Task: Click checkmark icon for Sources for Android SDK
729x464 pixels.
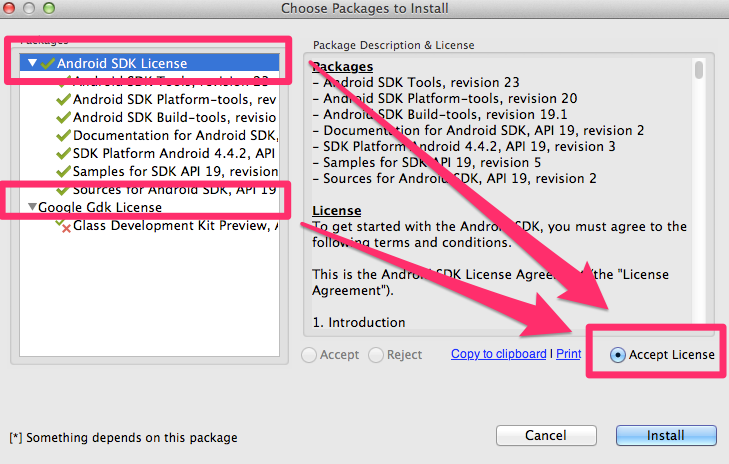Action: click(x=63, y=190)
